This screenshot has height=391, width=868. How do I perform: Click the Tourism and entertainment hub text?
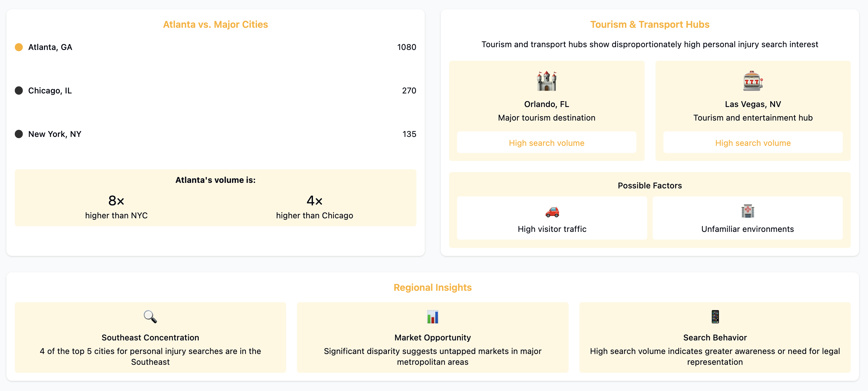753,118
